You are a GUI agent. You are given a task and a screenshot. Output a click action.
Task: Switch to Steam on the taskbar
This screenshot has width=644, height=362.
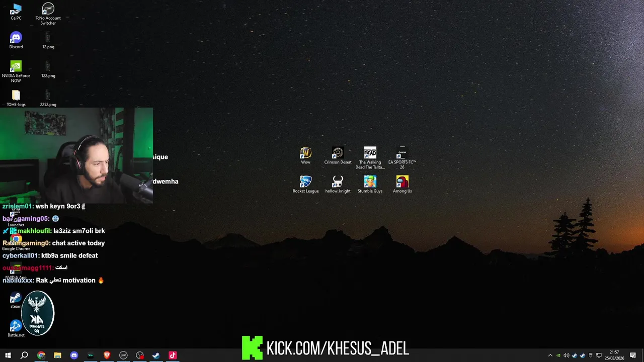[x=156, y=355]
